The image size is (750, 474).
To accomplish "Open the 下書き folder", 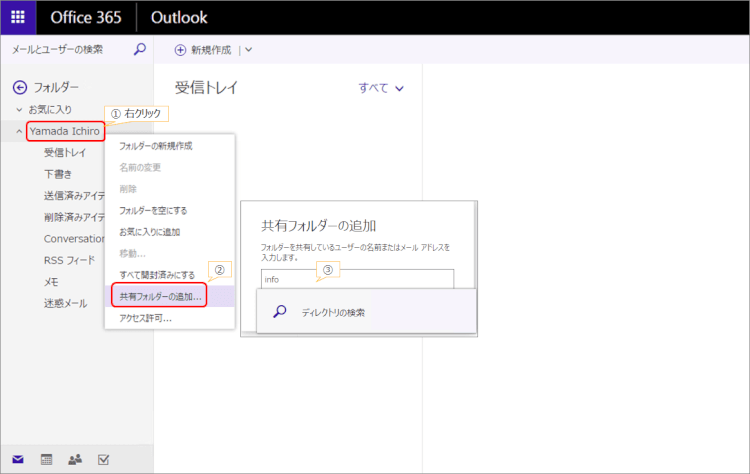I will click(x=58, y=174).
